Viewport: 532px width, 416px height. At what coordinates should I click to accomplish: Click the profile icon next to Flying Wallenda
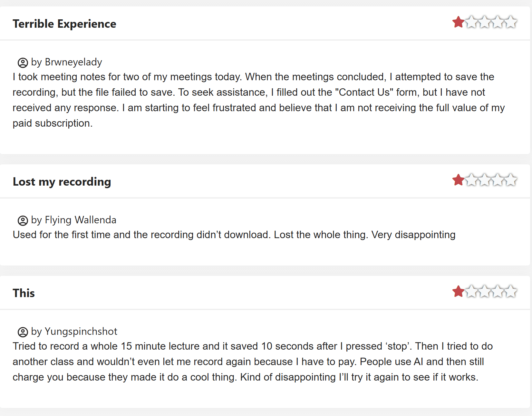tap(23, 220)
